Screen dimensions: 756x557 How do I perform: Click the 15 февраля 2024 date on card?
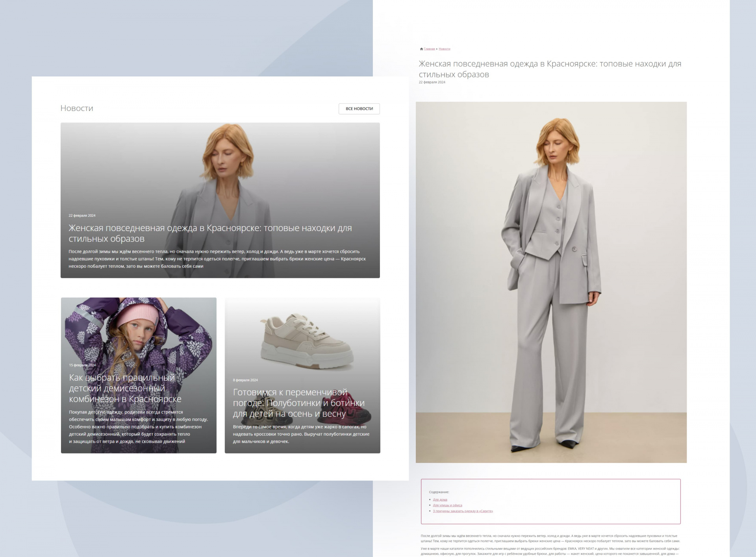pos(82,365)
